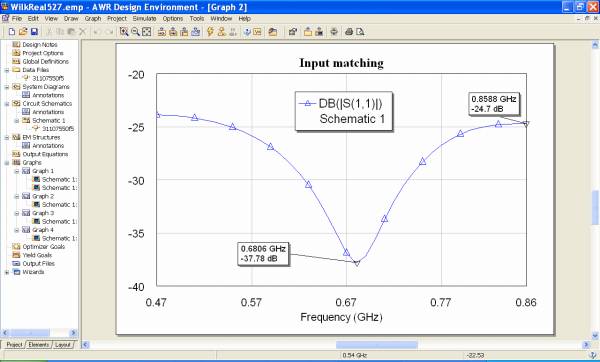Switch to the Layout tab

(62, 345)
